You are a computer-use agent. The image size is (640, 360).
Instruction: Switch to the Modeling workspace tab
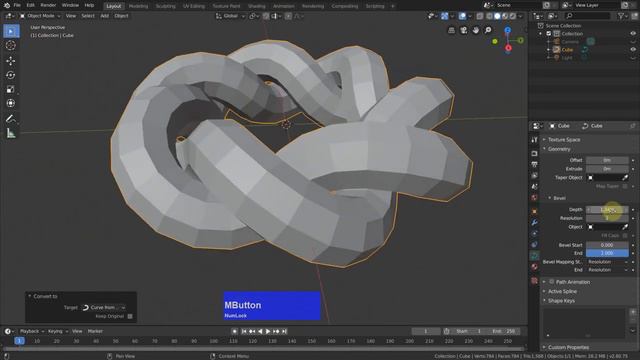(x=138, y=6)
